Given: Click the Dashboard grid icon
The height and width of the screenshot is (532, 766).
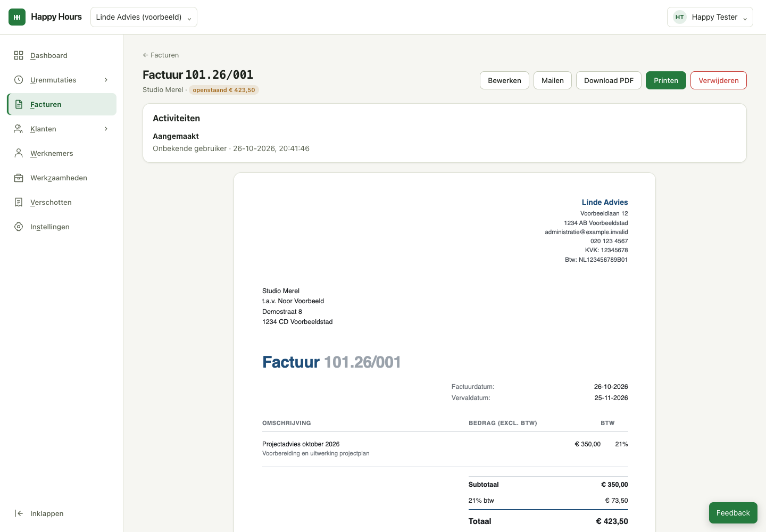Looking at the screenshot, I should [19, 55].
